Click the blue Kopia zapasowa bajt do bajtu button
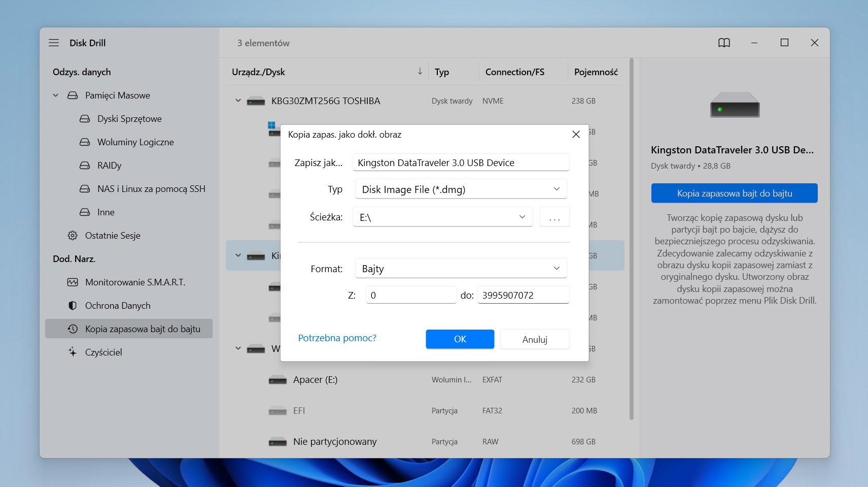This screenshot has width=868, height=487. pos(734,193)
